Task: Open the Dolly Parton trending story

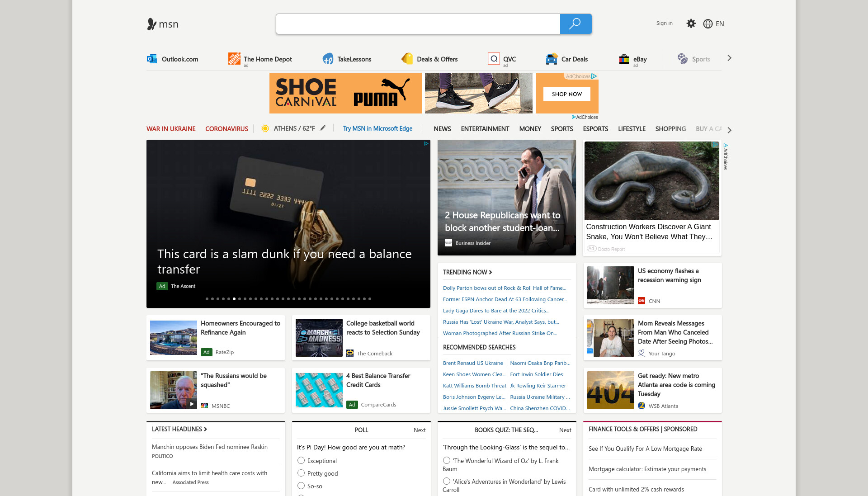Action: click(505, 288)
